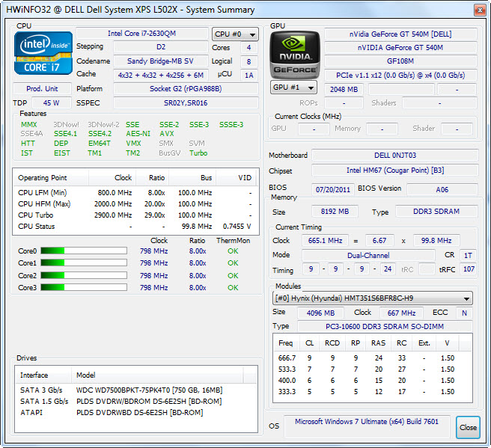Click the 07/20/2011 BIOS date field
Image resolution: width=491 pixels, height=448 pixels.
333,189
